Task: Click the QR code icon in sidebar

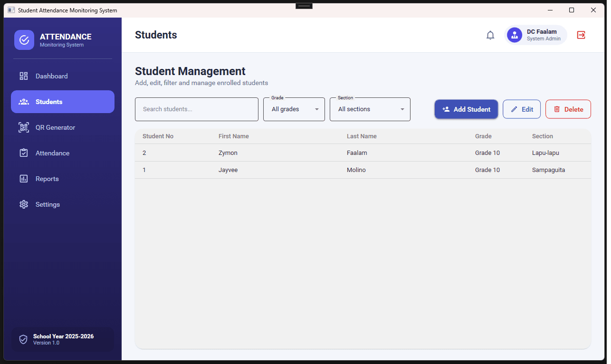Action: point(24,127)
